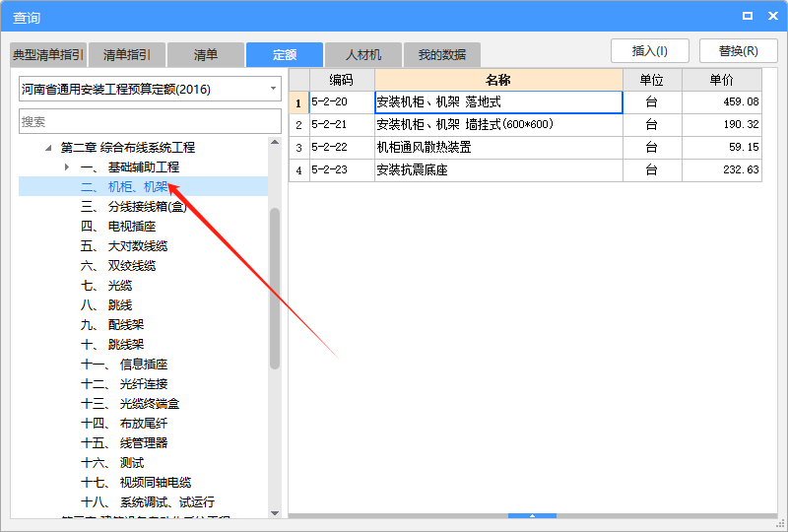Click price cell 190.32

[x=722, y=125]
